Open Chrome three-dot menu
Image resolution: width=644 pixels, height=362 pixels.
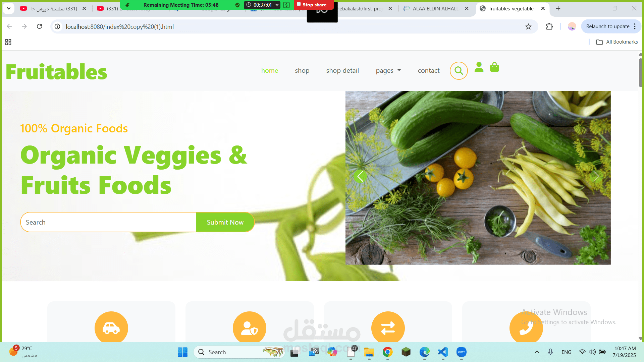(635, 26)
